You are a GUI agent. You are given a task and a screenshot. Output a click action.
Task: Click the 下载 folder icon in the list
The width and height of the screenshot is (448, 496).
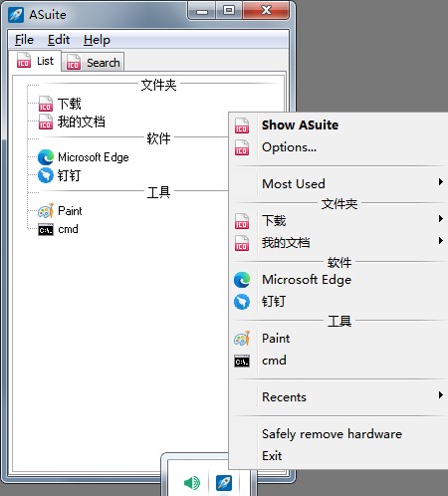point(46,104)
